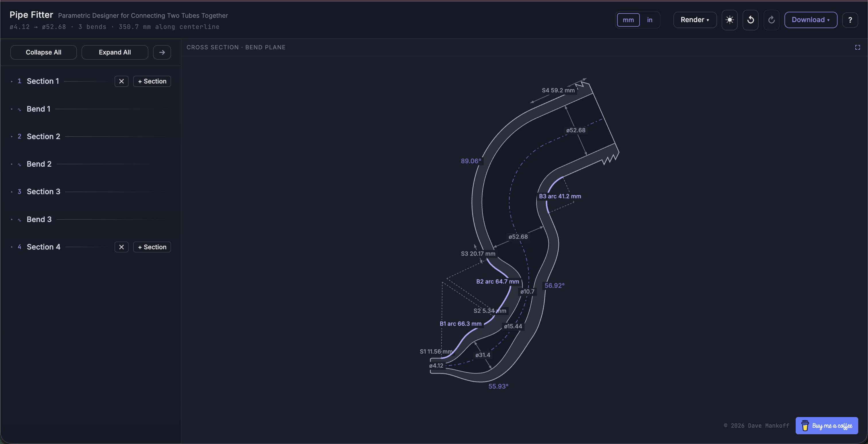This screenshot has height=444, width=868.
Task: Click the S3 20.17 mm length label
Action: tap(478, 254)
